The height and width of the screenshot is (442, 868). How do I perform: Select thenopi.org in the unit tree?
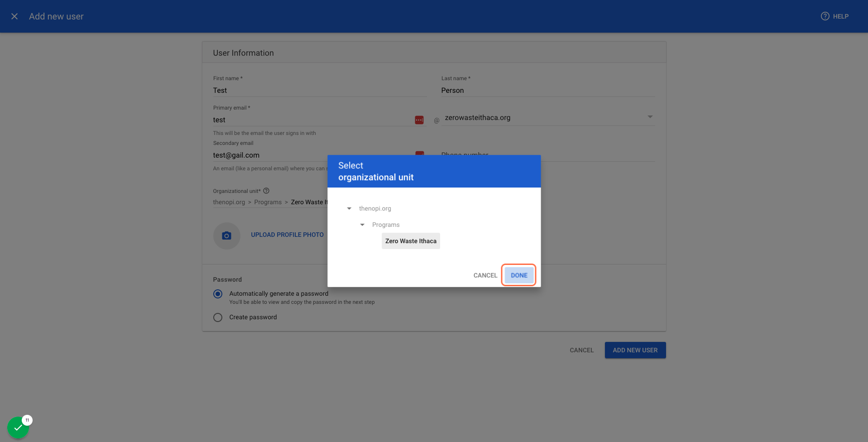(x=375, y=209)
